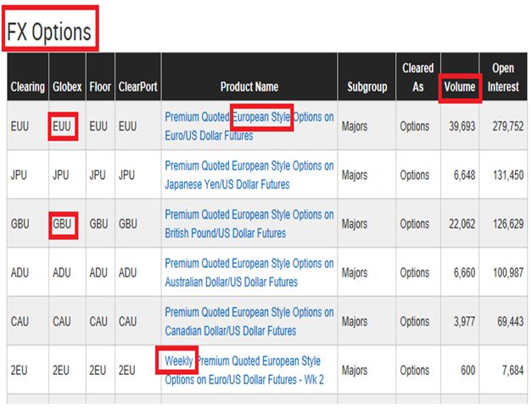Select the 2EU clearing code cell

tap(19, 371)
